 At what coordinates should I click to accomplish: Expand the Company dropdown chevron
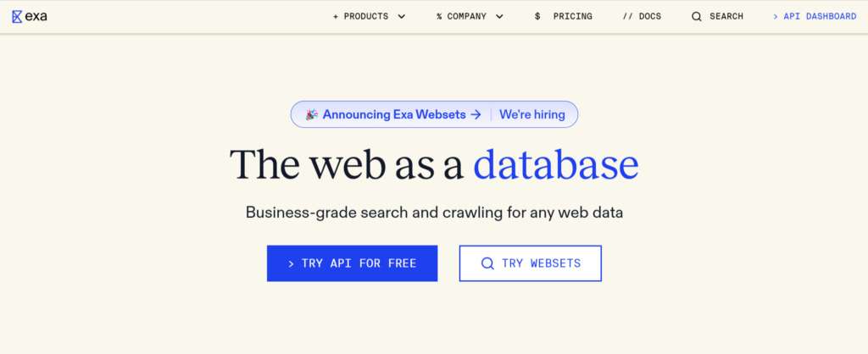pyautogui.click(x=499, y=16)
